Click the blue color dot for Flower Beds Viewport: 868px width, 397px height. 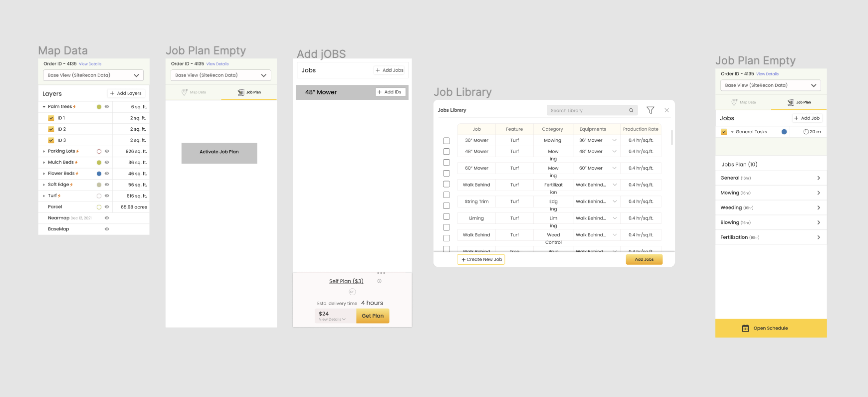click(x=99, y=174)
